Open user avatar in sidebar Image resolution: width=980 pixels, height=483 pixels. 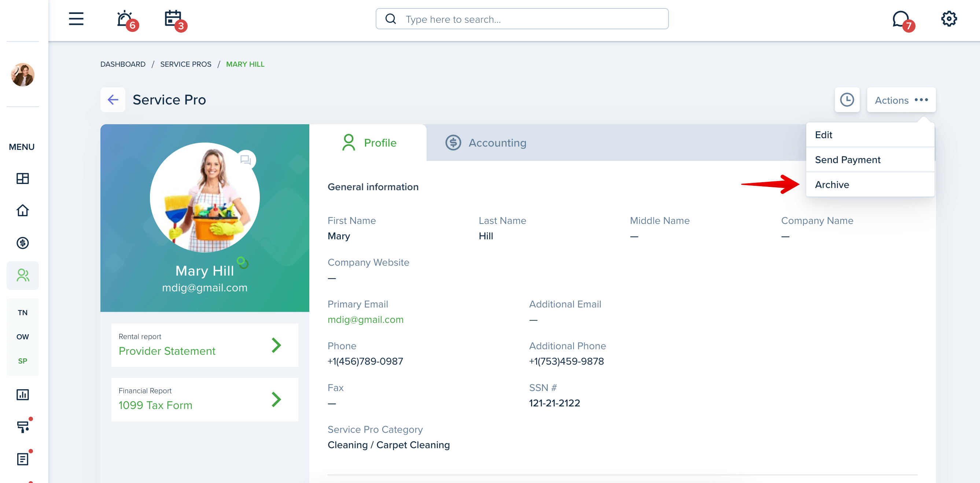(22, 74)
